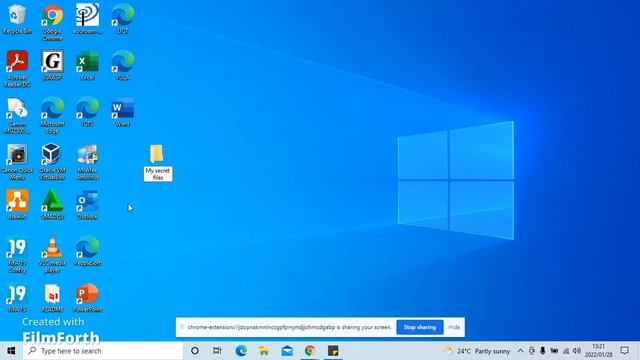
Task: Select the Microsoft Edge desktop shortcut
Action: tap(52, 115)
